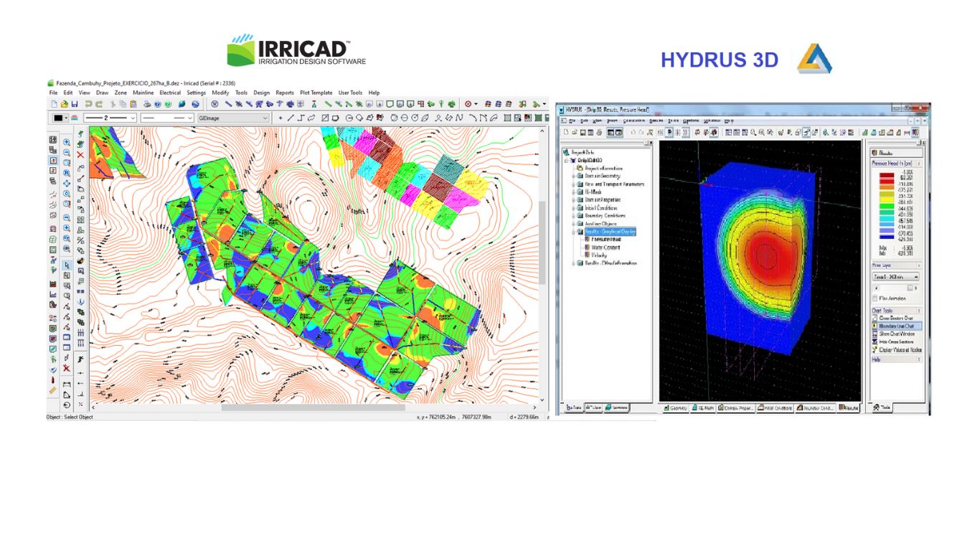980x551 pixels.
Task: Open the Mainline menu
Action: (143, 93)
